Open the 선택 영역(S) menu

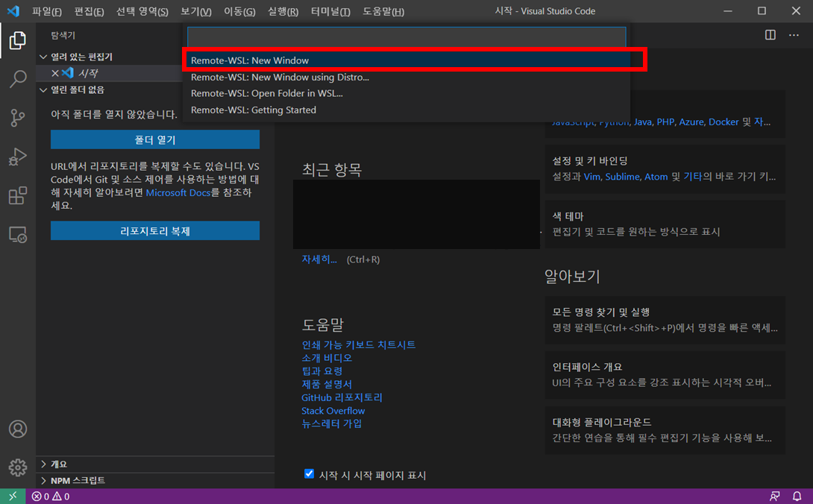142,11
